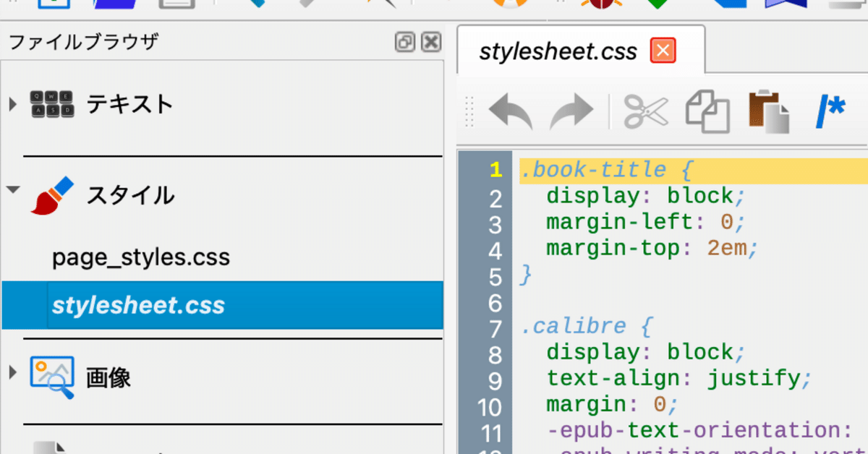The height and width of the screenshot is (454, 868).
Task: Undo the last edit with the left arrow
Action: (511, 113)
